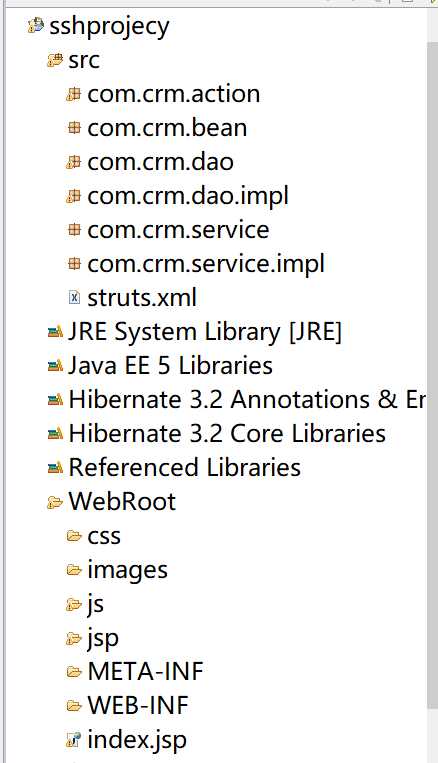Screen dimensions: 438x763
Task: Click the com.crm.bean package icon
Action: pos(74,128)
